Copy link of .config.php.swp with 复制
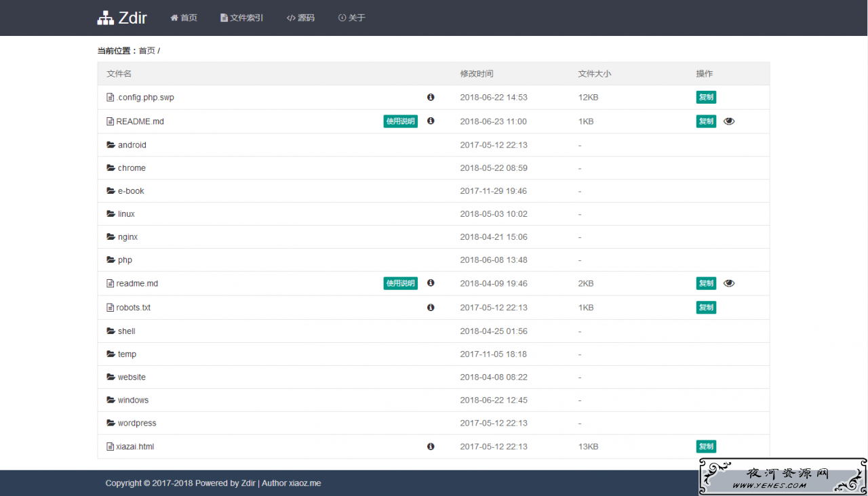 pyautogui.click(x=706, y=98)
